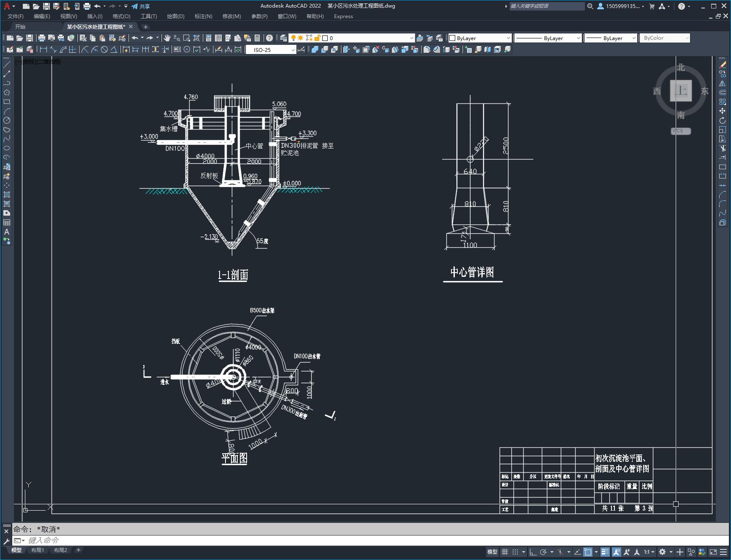Click the 共享 share button
This screenshot has width=731, height=560.
point(141,6)
